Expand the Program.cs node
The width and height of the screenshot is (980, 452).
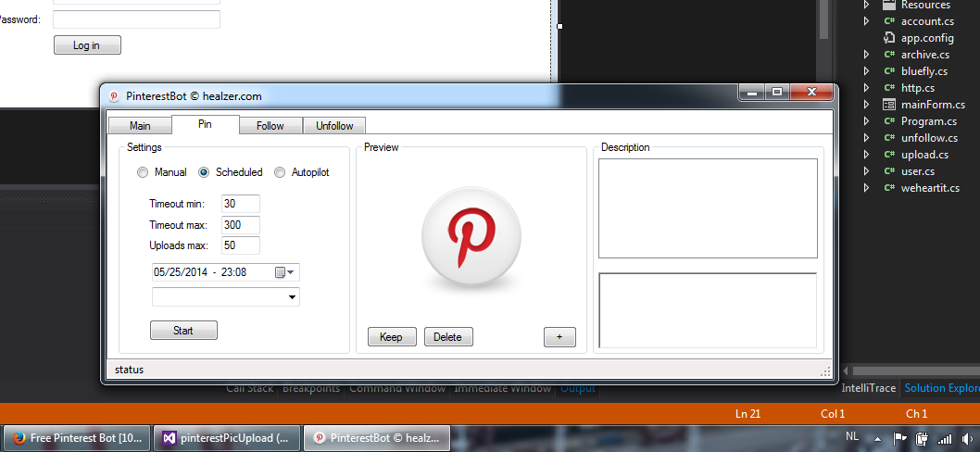[866, 121]
